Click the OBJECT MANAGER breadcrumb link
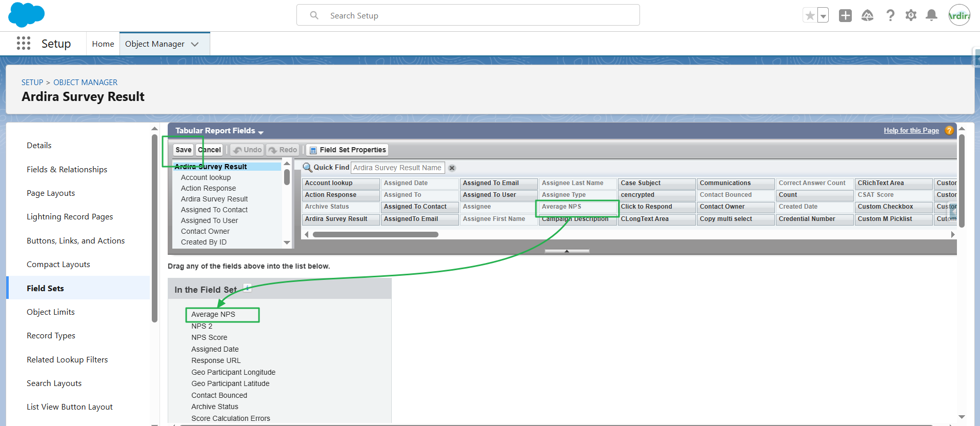Viewport: 980px width, 426px height. point(85,83)
